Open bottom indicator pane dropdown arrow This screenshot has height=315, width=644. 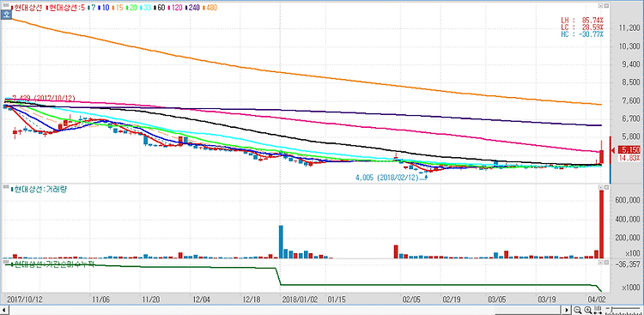tap(600, 262)
